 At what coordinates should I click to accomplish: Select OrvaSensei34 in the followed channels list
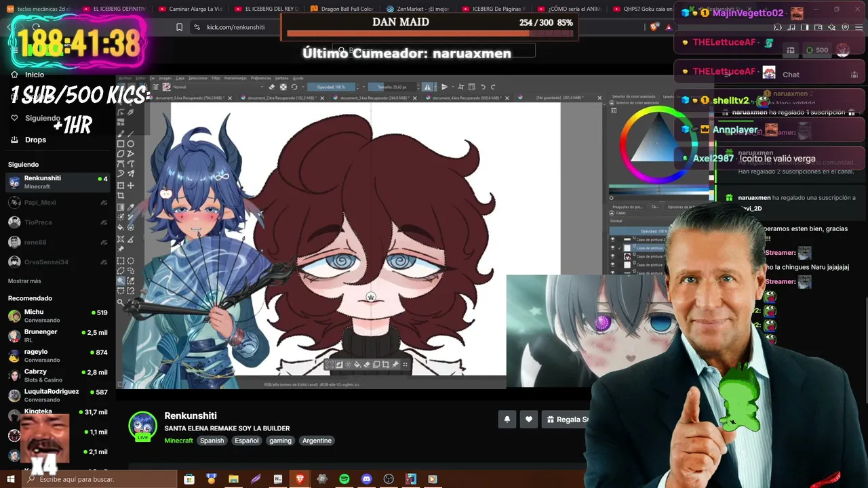click(58, 262)
